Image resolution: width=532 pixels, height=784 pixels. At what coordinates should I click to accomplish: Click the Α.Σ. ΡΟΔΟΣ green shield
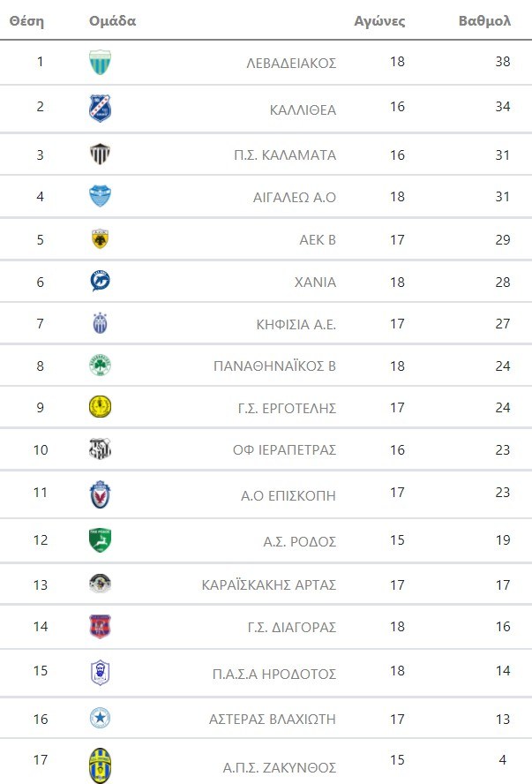coord(100,539)
